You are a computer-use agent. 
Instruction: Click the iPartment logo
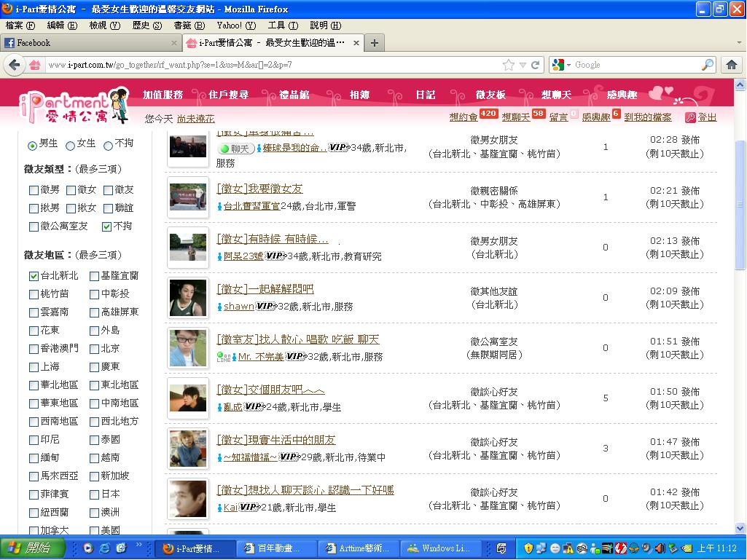coord(73,106)
